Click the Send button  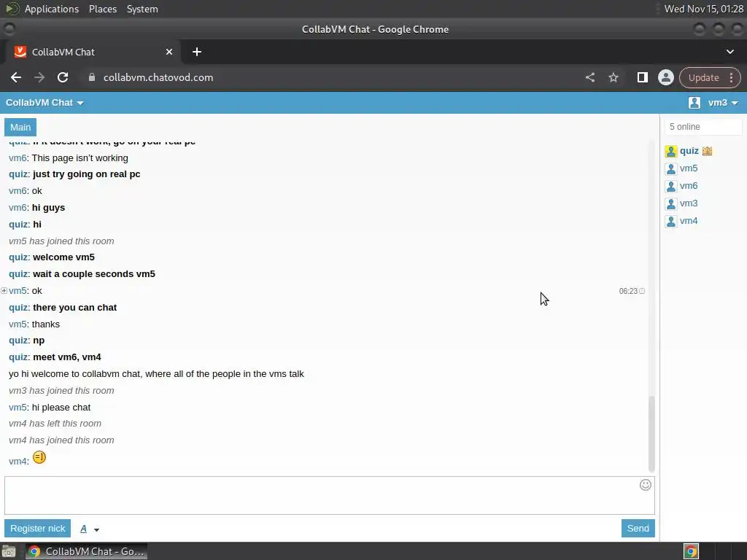[638, 528]
